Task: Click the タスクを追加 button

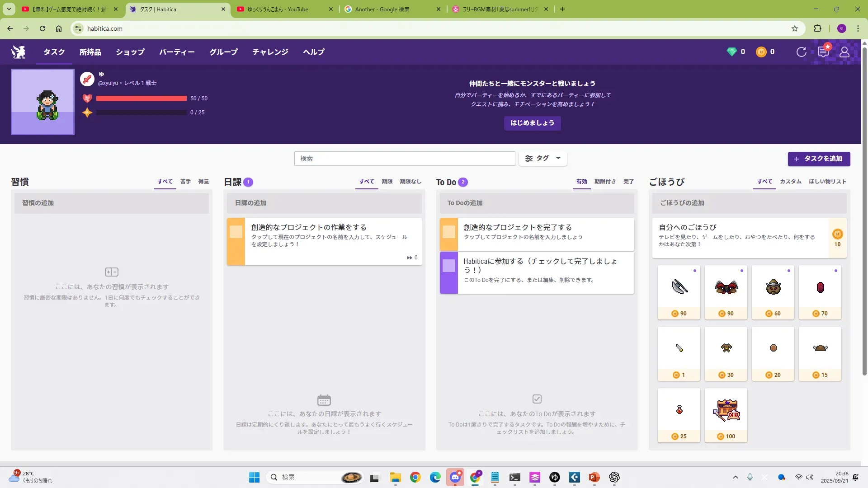Action: pyautogui.click(x=819, y=159)
